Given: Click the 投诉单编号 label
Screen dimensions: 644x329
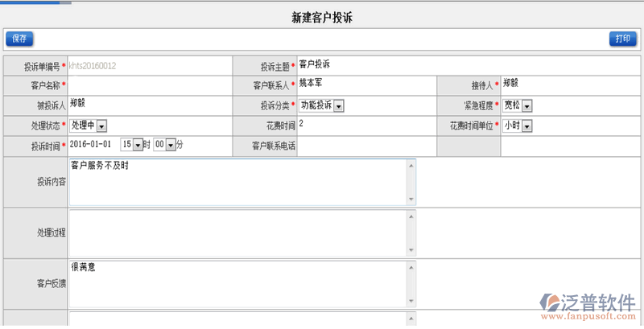Looking at the screenshot, I should tap(42, 67).
